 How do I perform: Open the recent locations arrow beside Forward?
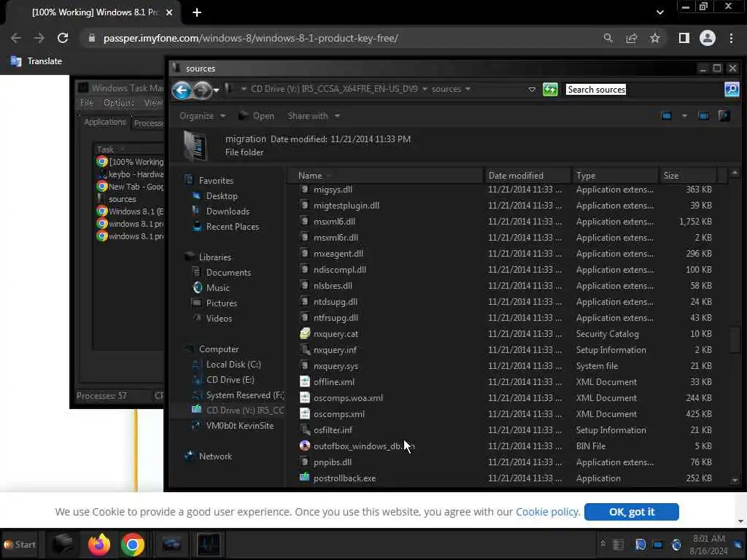coord(216,90)
